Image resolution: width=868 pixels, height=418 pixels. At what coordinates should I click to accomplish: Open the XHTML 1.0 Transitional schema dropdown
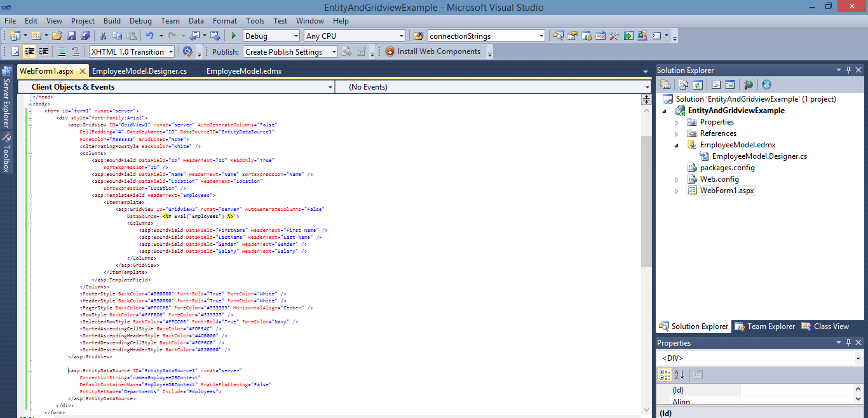point(171,52)
